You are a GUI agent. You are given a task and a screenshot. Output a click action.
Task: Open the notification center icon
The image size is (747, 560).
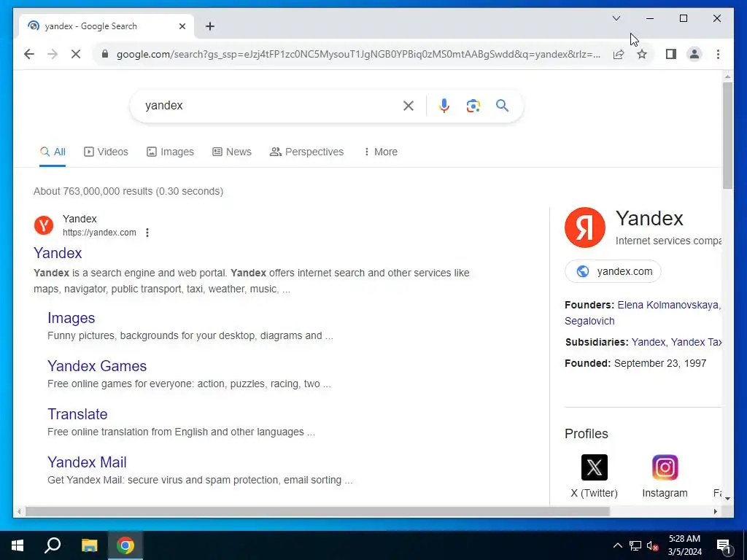pos(724,546)
